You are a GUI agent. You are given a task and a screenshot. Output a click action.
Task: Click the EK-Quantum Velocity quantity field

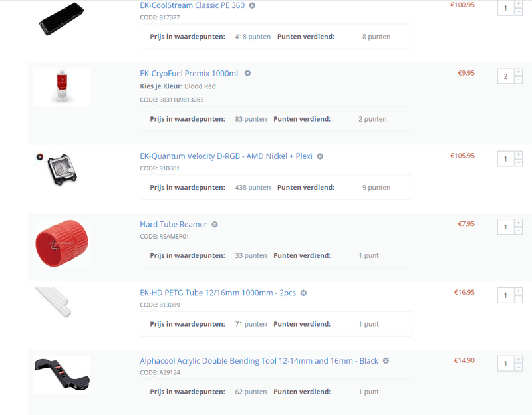(505, 159)
